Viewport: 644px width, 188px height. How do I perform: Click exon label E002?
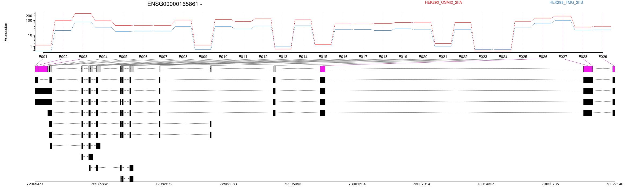(x=63, y=57)
